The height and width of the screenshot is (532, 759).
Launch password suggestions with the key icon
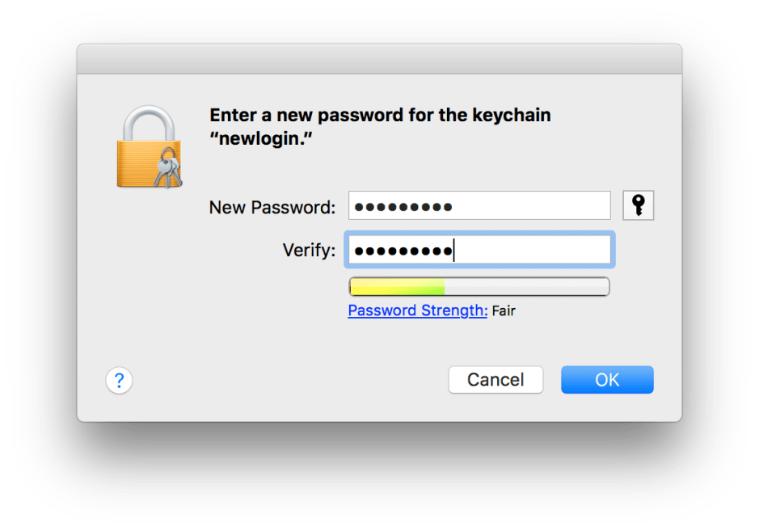(638, 205)
